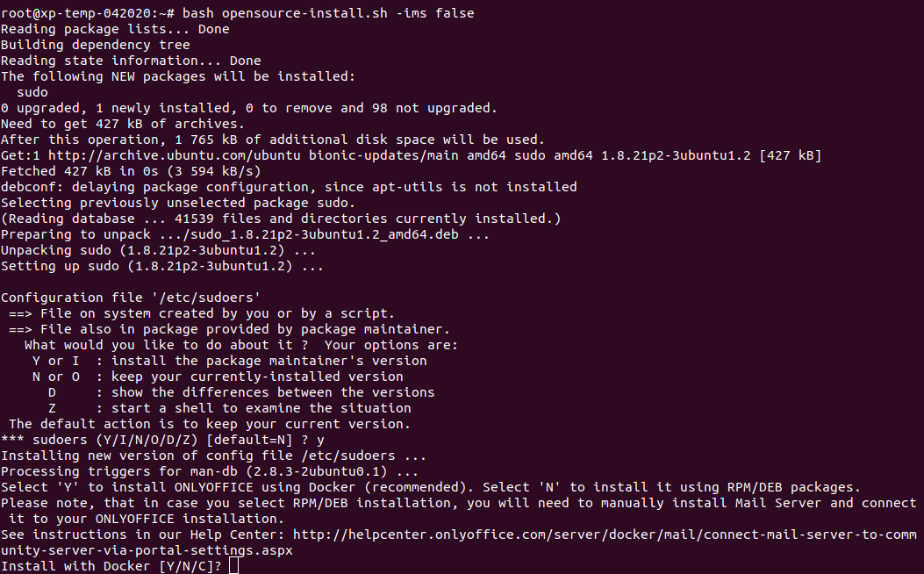924x574 pixels.
Task: Click the 'Processing triggers for man-db' line
Action: pos(210,471)
